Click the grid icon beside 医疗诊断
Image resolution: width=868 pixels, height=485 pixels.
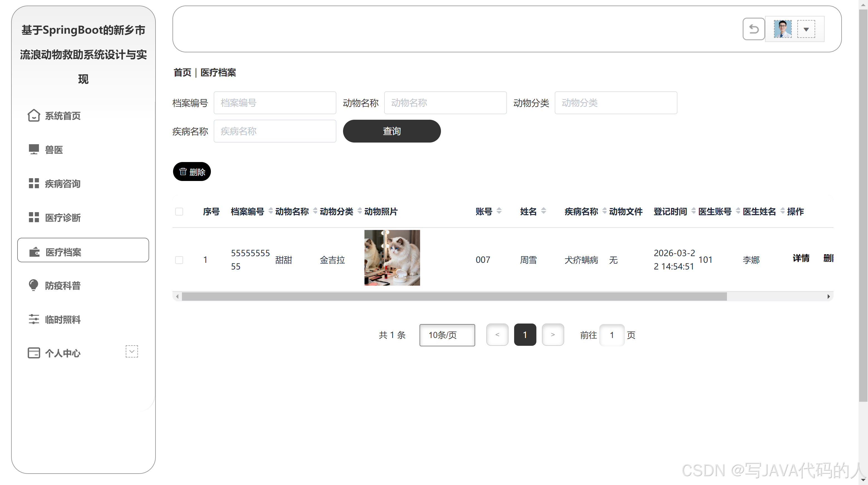[x=34, y=217]
